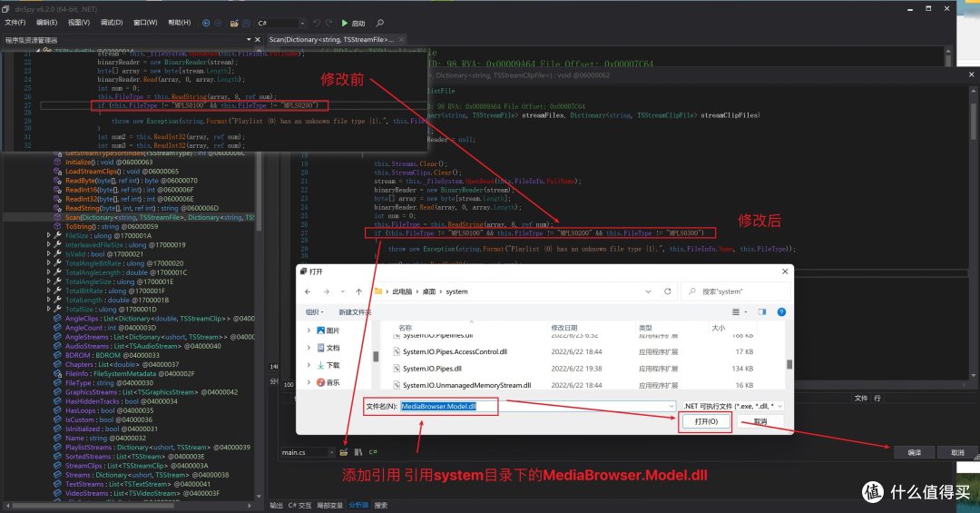Image resolution: width=980 pixels, height=513 pixels.
Task: Click the search magnifier icon in toolbar
Action: click(379, 23)
